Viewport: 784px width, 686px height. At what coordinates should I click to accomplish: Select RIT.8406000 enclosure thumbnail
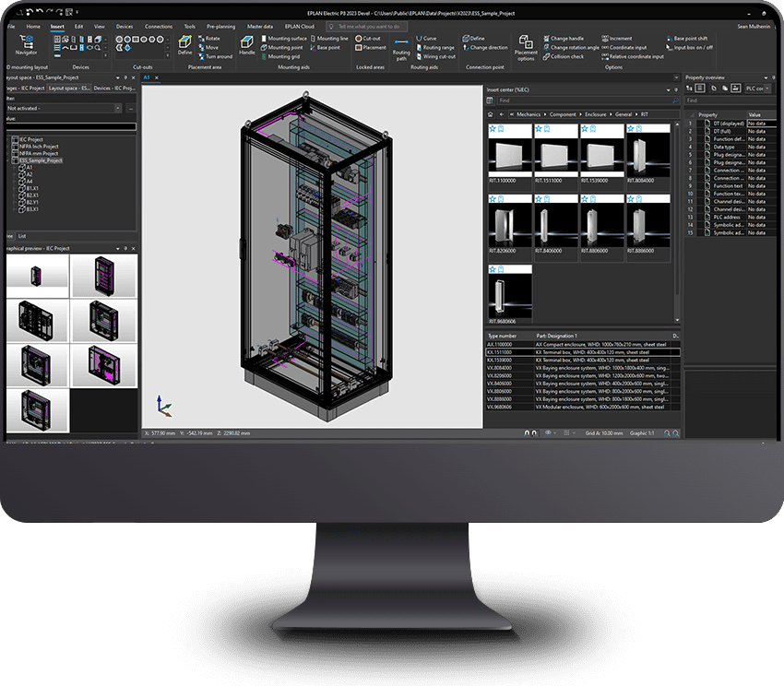(555, 226)
